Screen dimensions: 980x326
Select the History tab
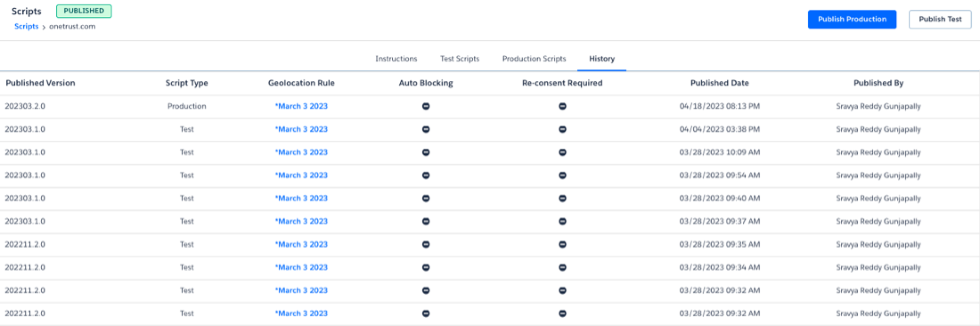click(x=601, y=58)
